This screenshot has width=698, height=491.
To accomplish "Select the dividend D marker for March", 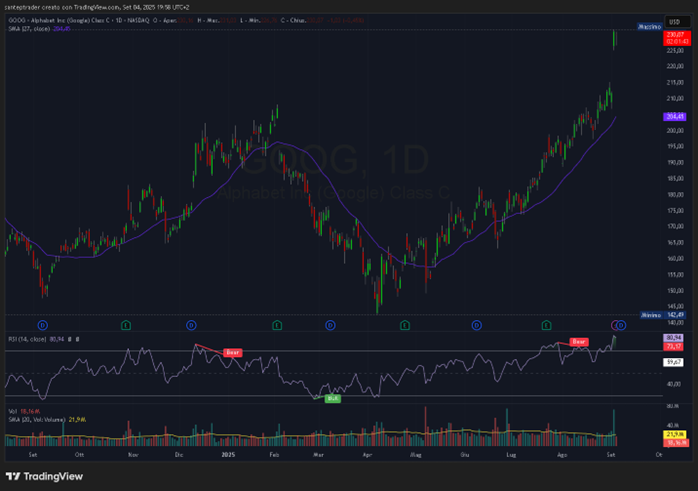I will click(330, 325).
